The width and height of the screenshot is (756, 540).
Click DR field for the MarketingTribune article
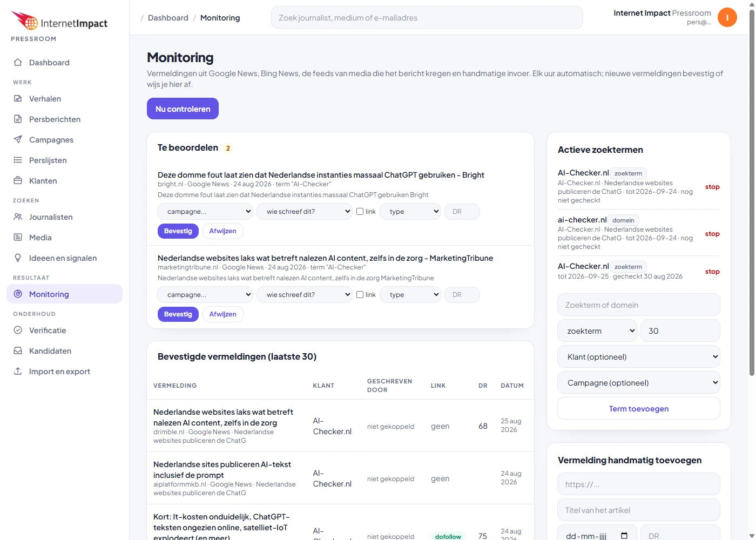(462, 295)
